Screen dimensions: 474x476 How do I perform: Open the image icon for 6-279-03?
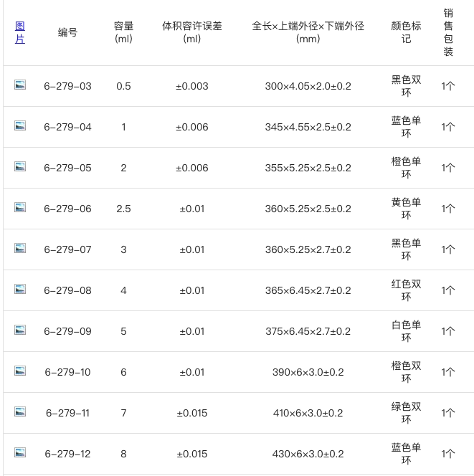coord(20,85)
